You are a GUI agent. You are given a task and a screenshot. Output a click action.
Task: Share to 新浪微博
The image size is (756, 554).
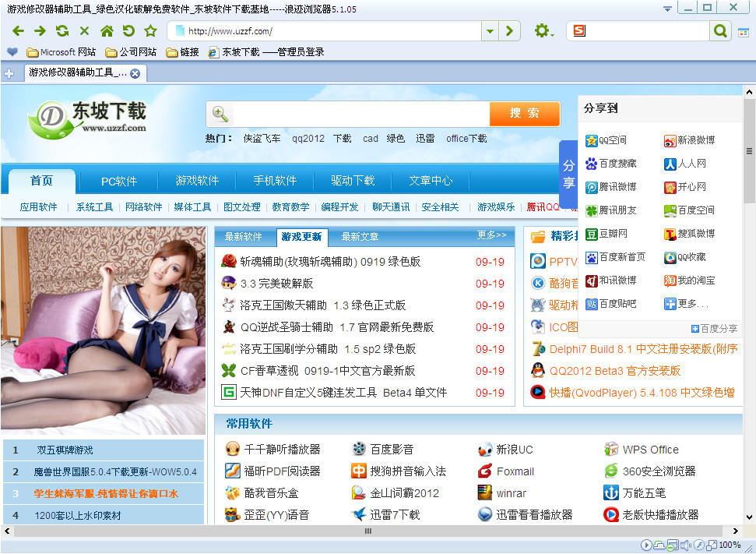(x=690, y=140)
